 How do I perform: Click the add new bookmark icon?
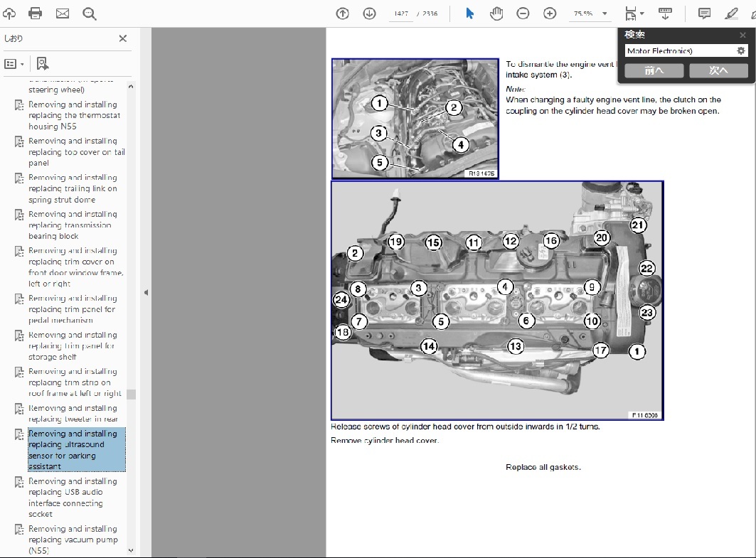tap(43, 63)
